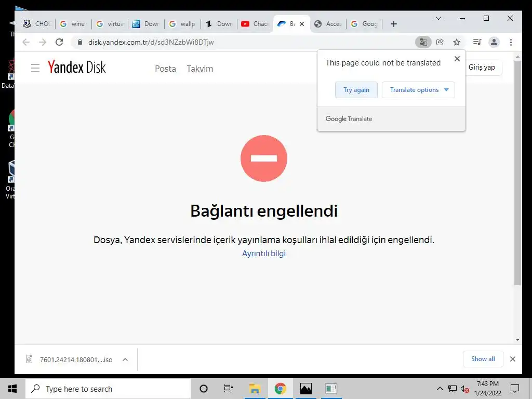Image resolution: width=532 pixels, height=399 pixels.
Task: Open Task View on the taskbar
Action: (229, 389)
